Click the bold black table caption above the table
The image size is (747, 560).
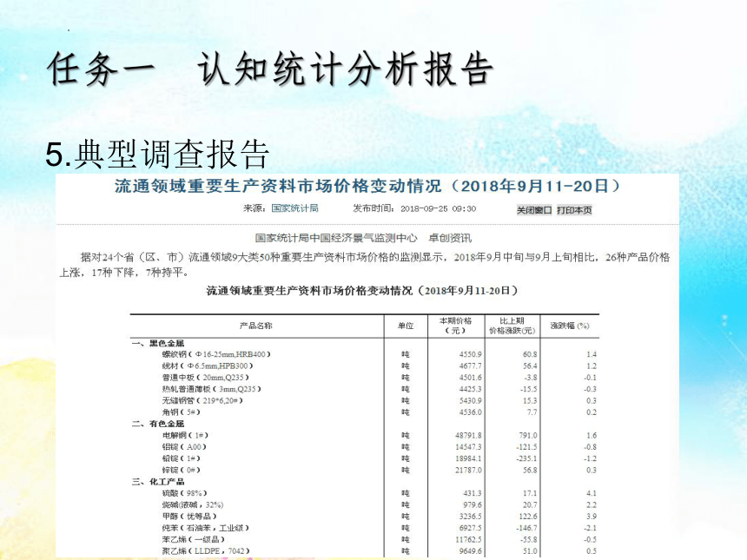click(362, 291)
